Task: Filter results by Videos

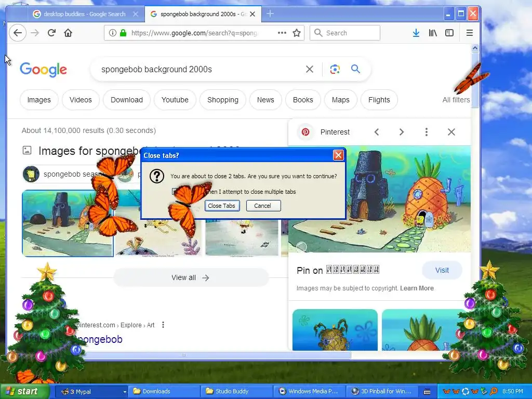Action: coord(81,100)
